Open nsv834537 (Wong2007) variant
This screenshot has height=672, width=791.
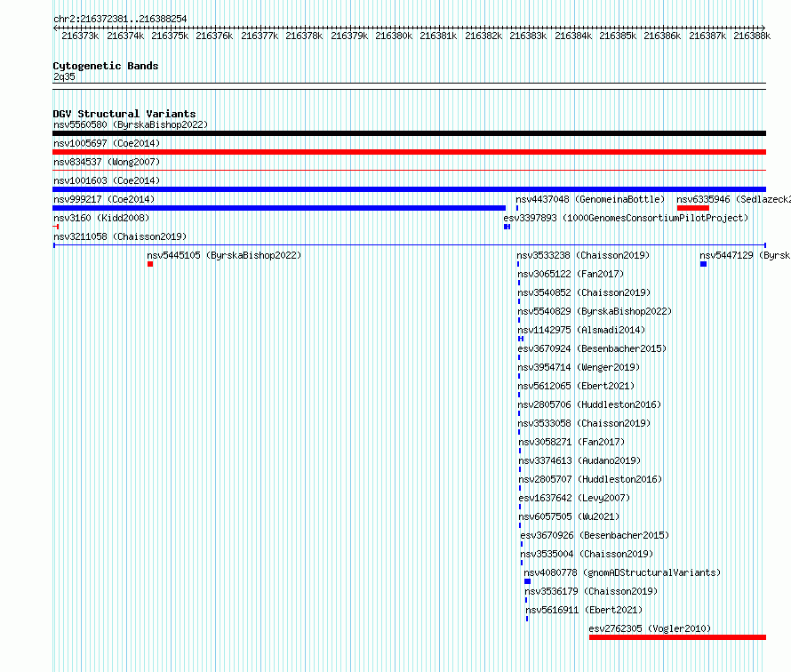coord(107,162)
